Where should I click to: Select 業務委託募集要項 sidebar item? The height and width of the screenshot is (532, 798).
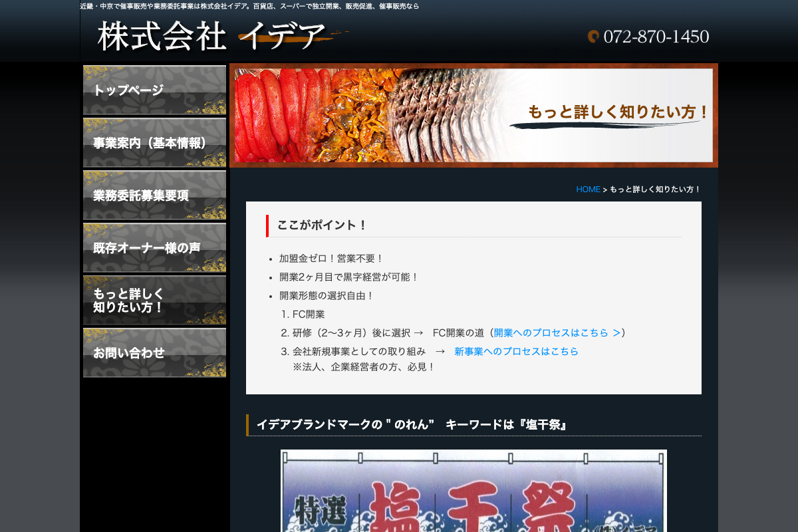(154, 196)
